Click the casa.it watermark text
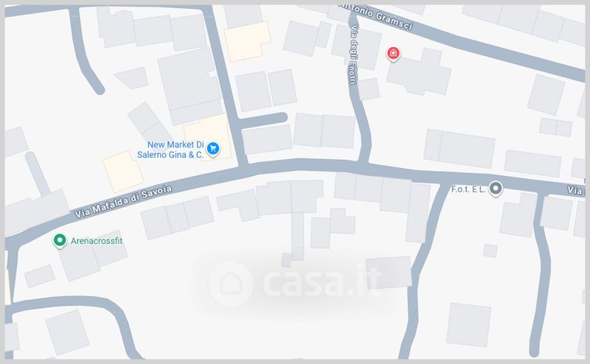590x364 pixels. pyautogui.click(x=321, y=282)
